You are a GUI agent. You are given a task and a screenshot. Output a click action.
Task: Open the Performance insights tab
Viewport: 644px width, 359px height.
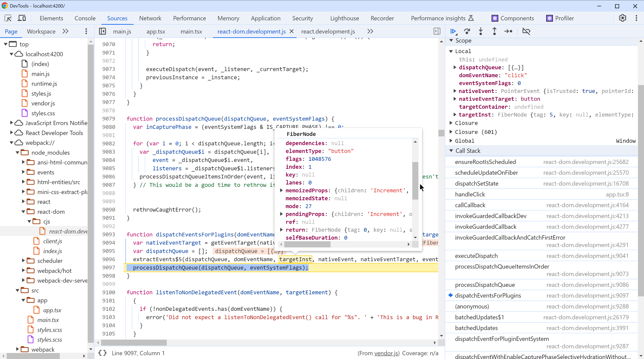click(x=442, y=18)
